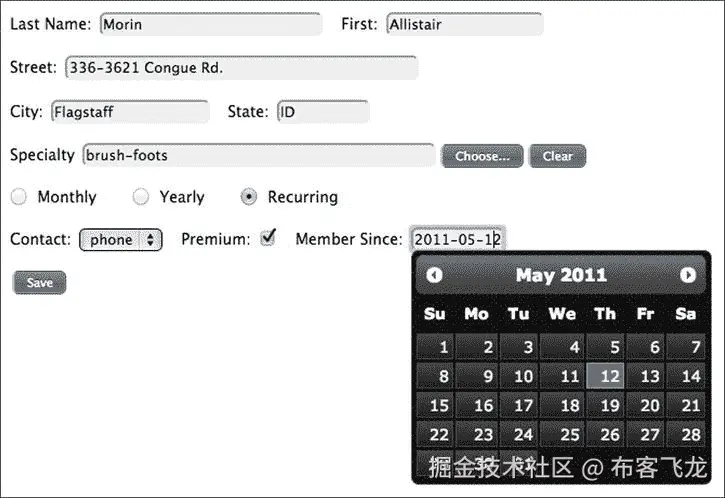Image resolution: width=725 pixels, height=498 pixels.
Task: Pick May 28 in calendar
Action: point(686,434)
